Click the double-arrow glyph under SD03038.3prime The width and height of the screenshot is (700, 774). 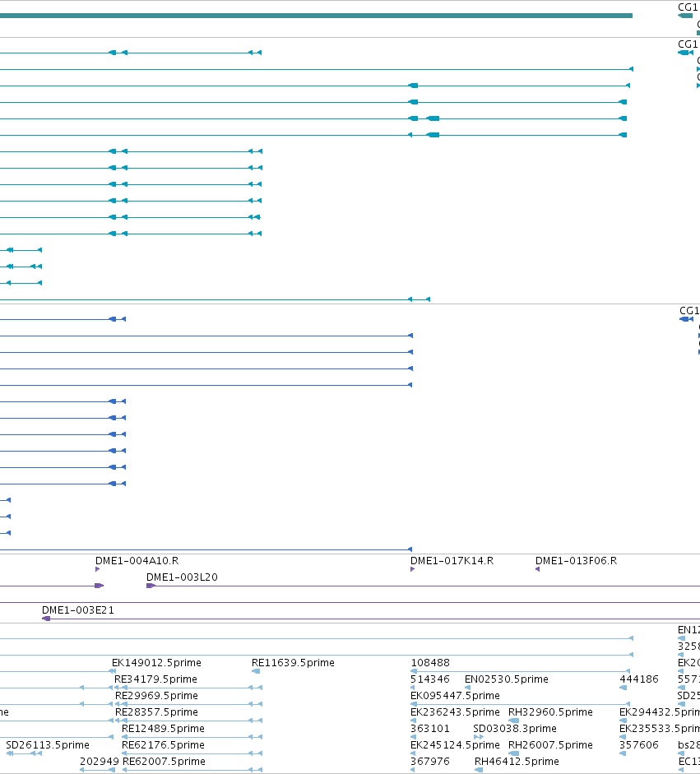[479, 737]
